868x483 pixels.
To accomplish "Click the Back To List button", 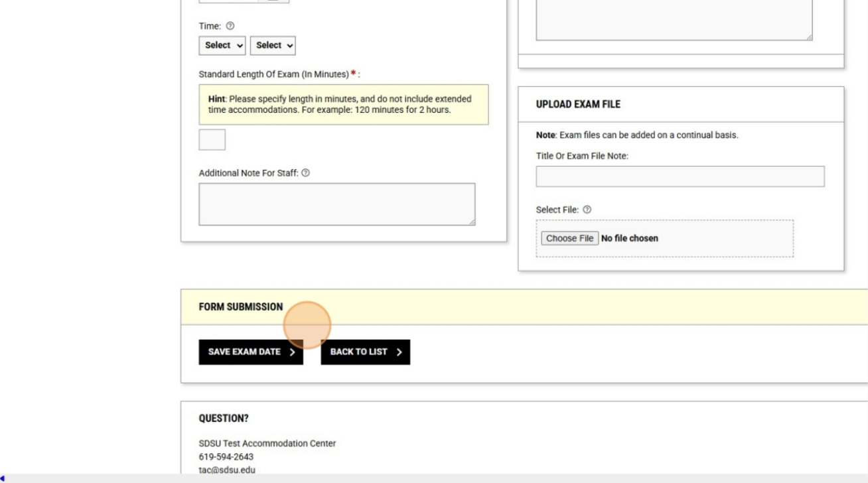I will (x=366, y=352).
